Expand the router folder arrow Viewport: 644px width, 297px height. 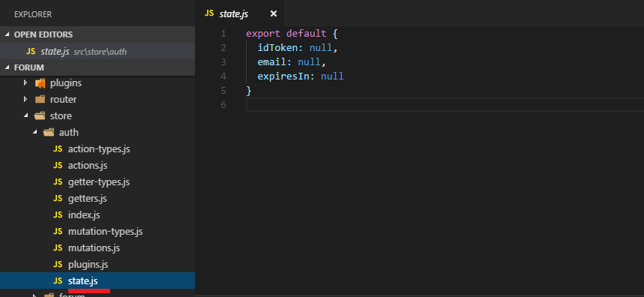click(x=25, y=100)
